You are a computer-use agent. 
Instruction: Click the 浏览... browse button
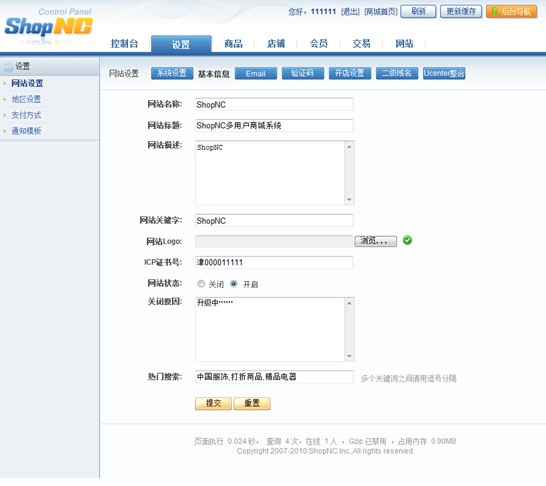tap(375, 241)
